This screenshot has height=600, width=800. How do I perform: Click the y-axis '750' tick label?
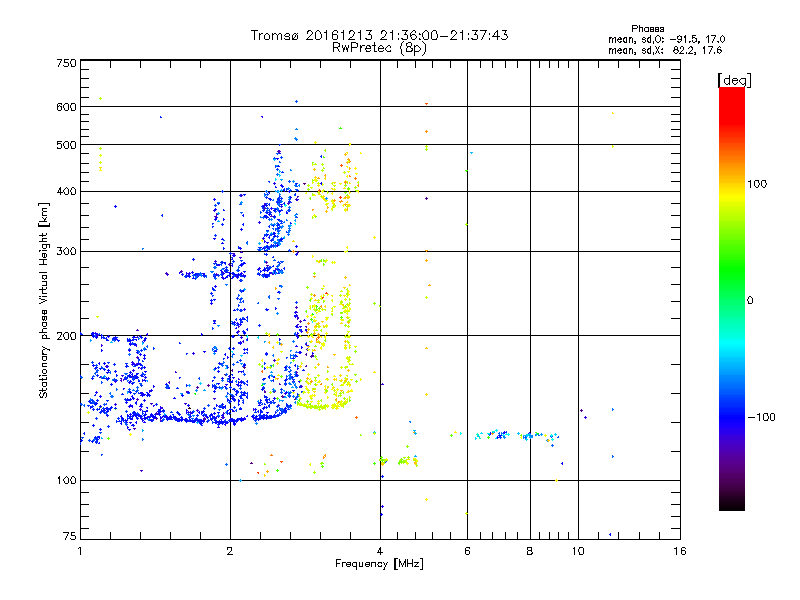click(66, 63)
